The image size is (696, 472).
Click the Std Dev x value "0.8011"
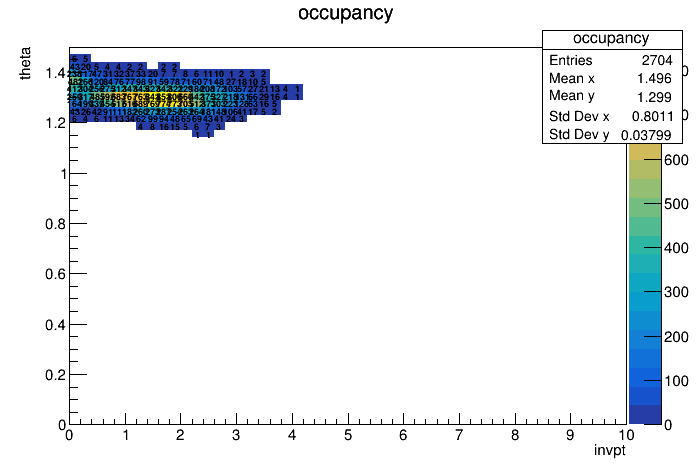click(652, 116)
